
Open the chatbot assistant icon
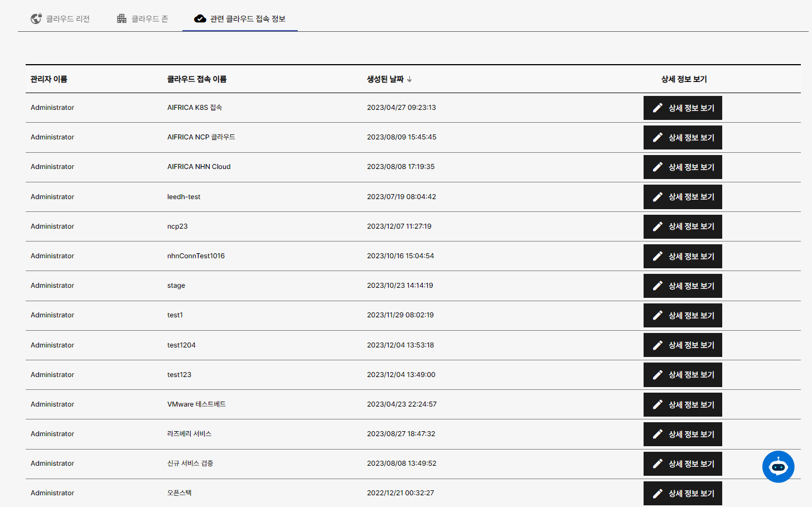coord(778,466)
